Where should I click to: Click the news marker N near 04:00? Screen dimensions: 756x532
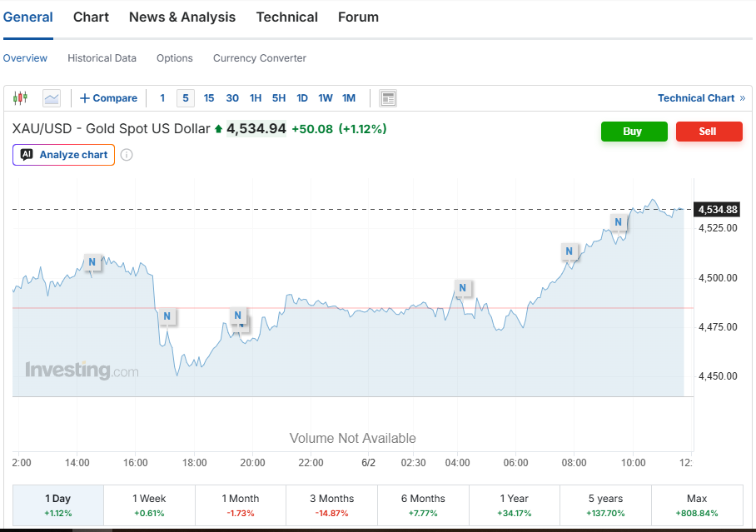462,288
